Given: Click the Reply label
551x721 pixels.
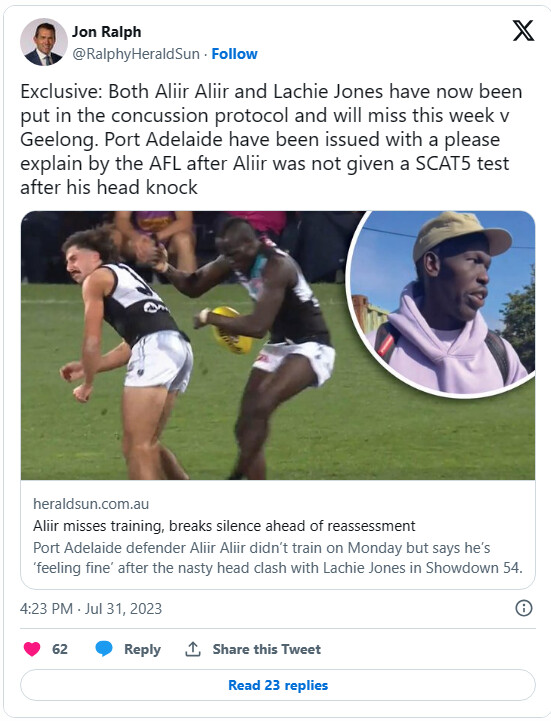Looking at the screenshot, I should click(x=142, y=649).
